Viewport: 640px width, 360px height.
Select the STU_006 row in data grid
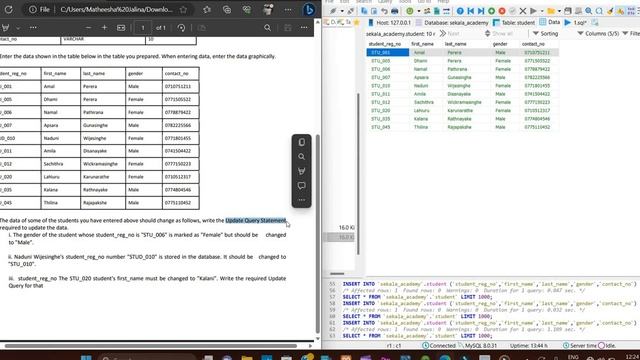point(462,69)
